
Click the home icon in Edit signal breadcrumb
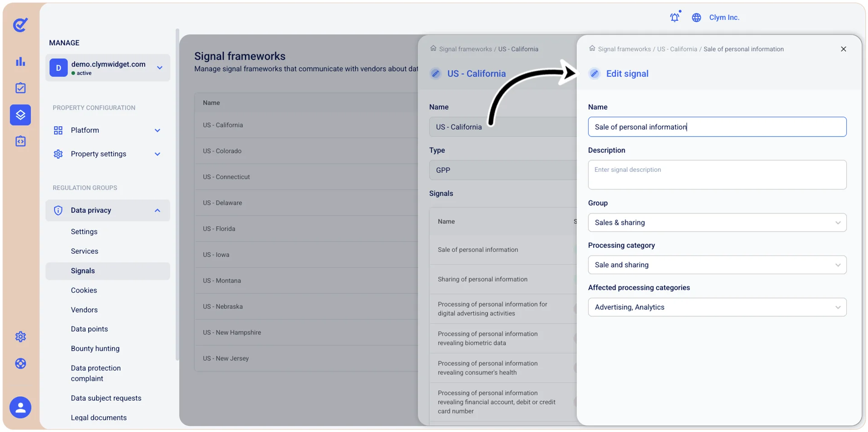coord(592,48)
